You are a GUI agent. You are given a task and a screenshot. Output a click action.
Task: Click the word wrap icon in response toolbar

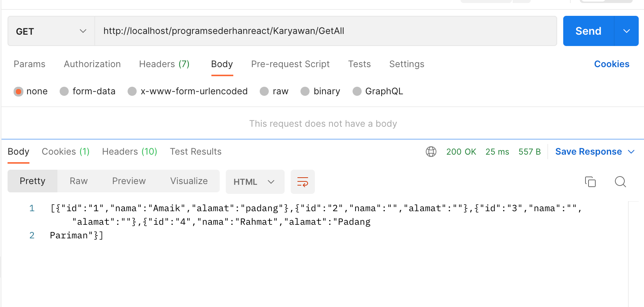303,182
